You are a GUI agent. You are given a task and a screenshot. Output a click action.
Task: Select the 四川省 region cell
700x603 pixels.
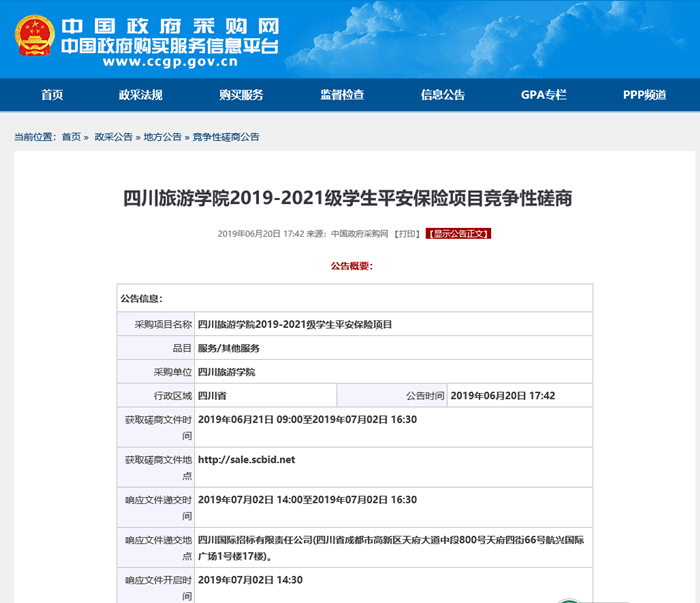click(266, 395)
